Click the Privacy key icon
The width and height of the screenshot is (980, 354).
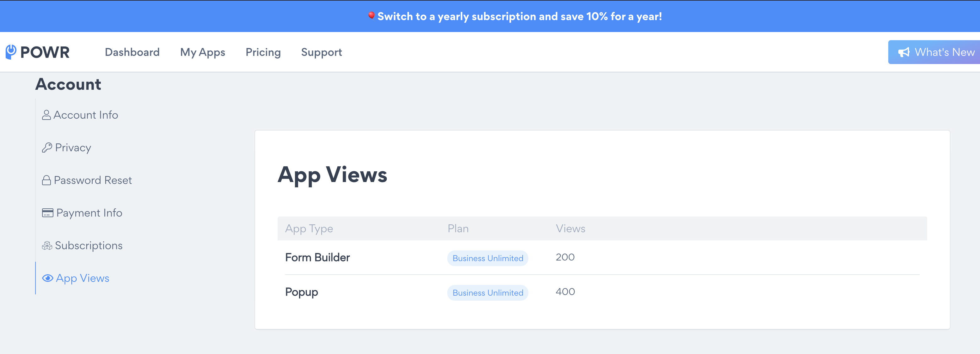(47, 147)
